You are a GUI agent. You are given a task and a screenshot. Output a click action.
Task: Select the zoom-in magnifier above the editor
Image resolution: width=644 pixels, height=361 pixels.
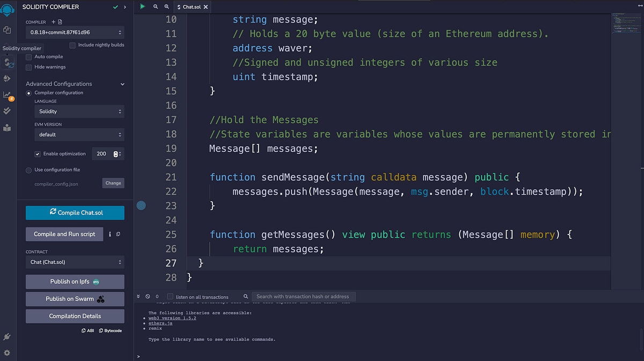tap(166, 6)
